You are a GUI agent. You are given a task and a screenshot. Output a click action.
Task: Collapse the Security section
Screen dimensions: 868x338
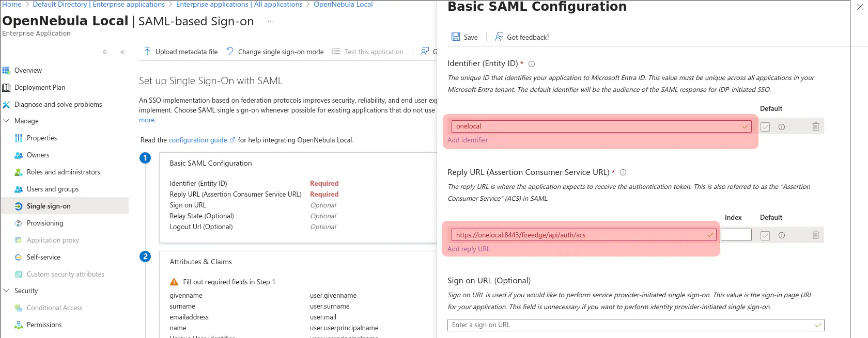click(x=6, y=291)
